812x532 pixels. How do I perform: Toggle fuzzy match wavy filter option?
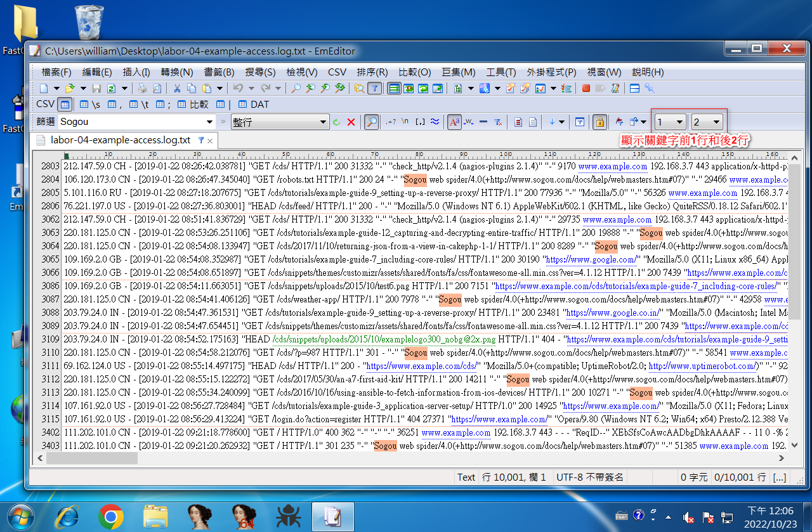pos(435,122)
